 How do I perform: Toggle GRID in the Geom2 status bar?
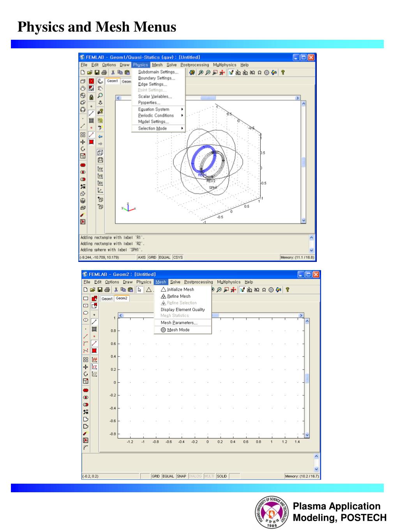(x=156, y=476)
